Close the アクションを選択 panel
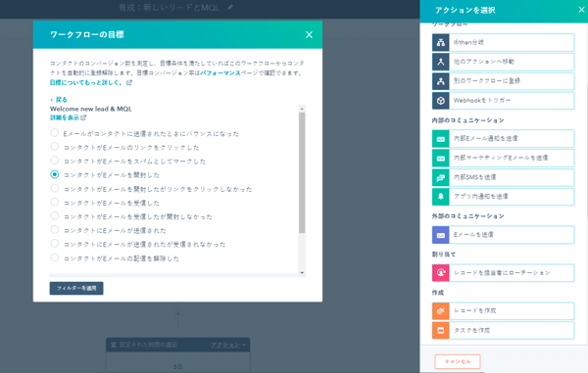588x373 pixels. click(581, 10)
